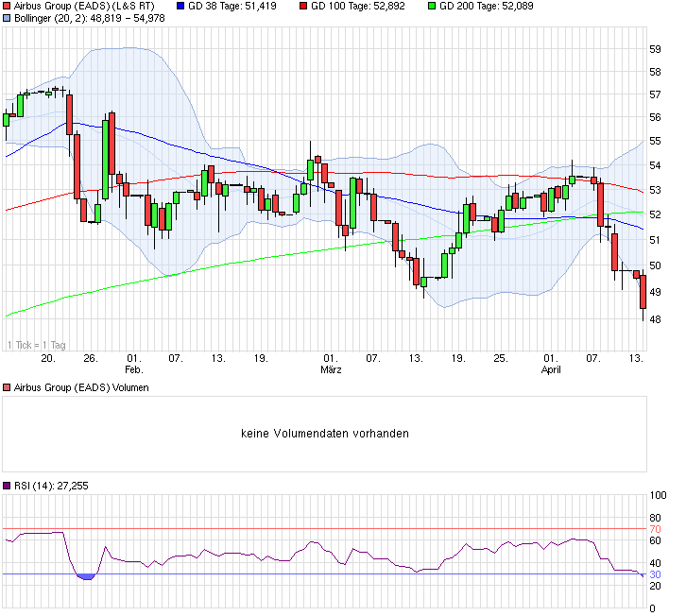Click the 'keine Volumendaten vorhanden' message
Image resolution: width=686 pixels, height=616 pixels.
pyautogui.click(x=325, y=434)
